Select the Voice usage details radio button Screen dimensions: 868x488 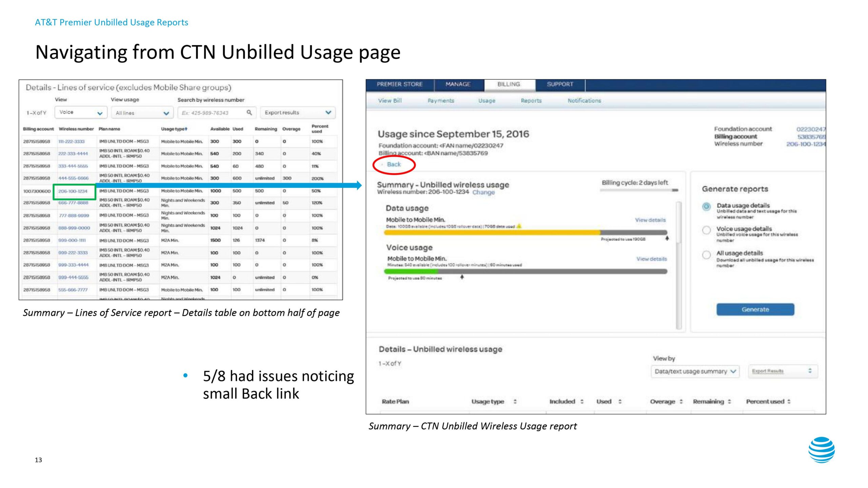click(x=706, y=230)
